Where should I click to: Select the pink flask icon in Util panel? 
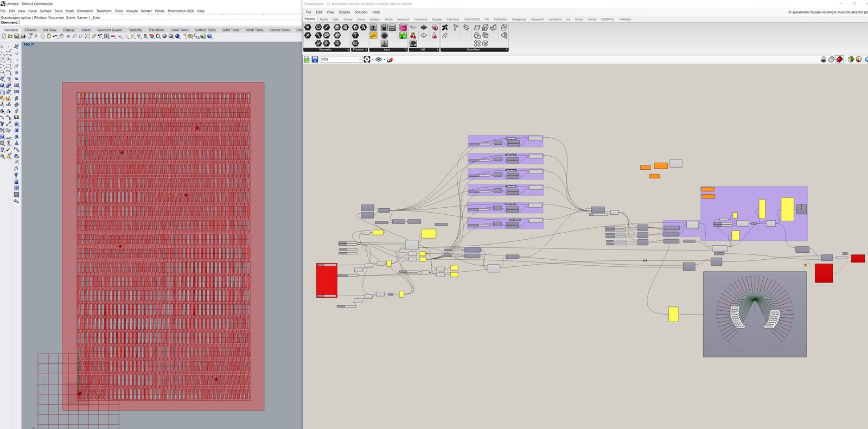(434, 35)
